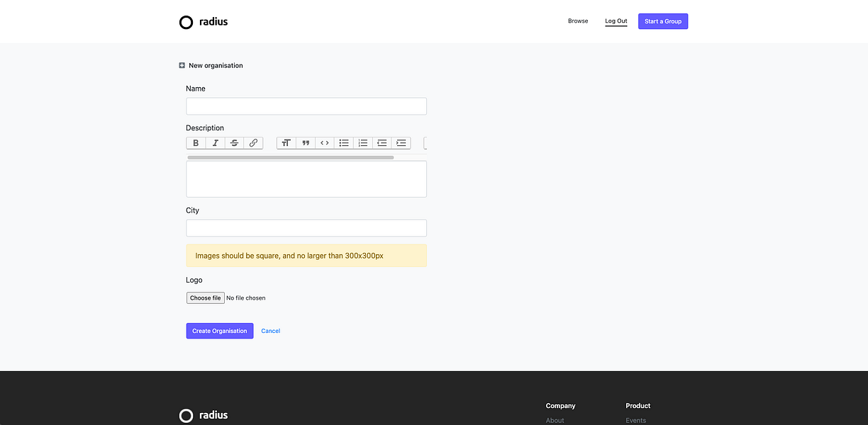Toggle heading text size in editor toolbar
This screenshot has width=868, height=425.
(x=286, y=143)
